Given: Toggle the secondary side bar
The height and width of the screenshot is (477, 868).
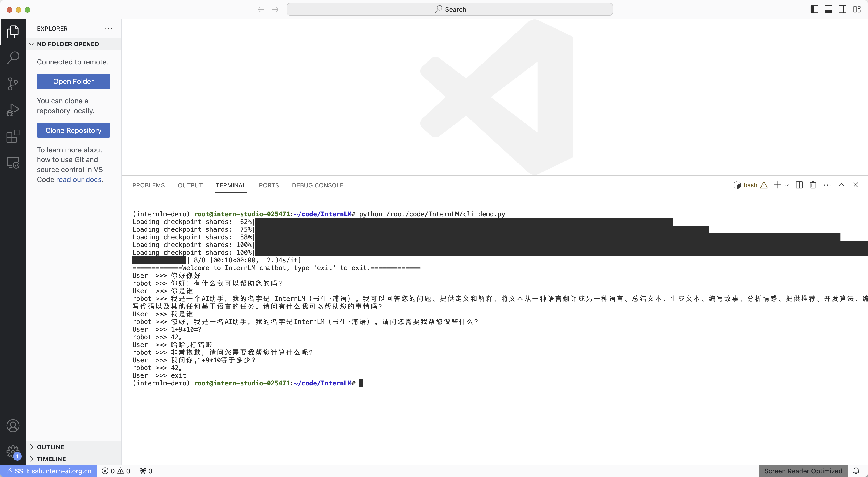Looking at the screenshot, I should 842,9.
